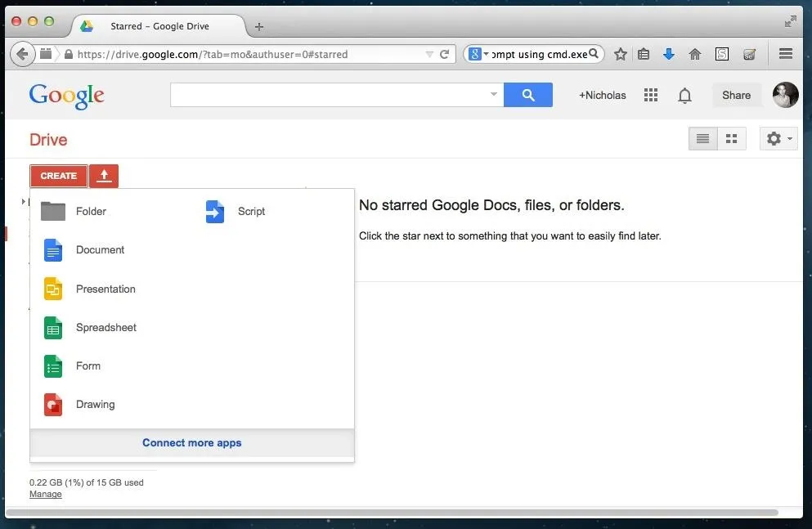Click the blue Script arrow icon
812x529 pixels.
click(x=215, y=211)
